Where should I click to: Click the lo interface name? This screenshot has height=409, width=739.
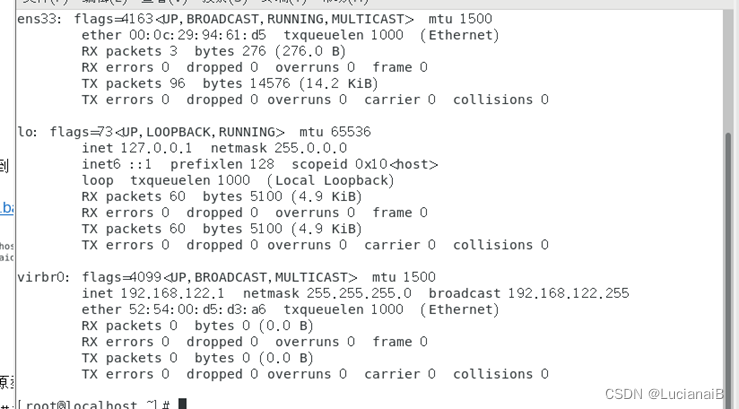point(25,132)
